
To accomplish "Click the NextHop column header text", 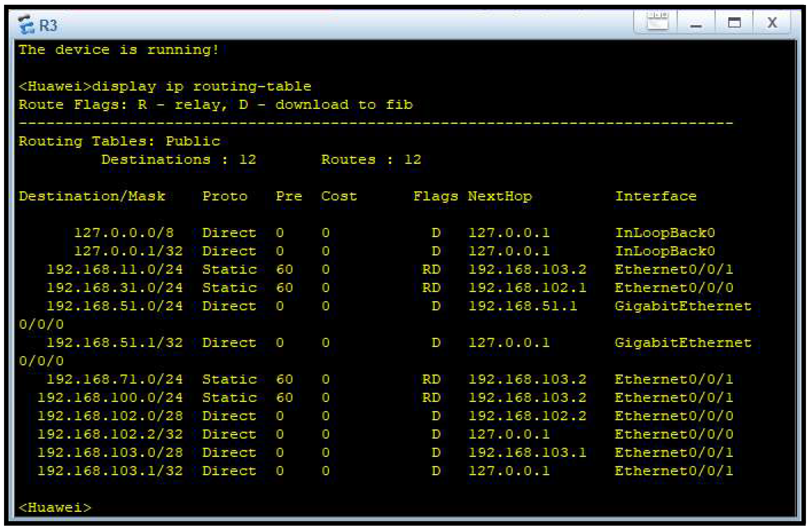I will (x=500, y=196).
